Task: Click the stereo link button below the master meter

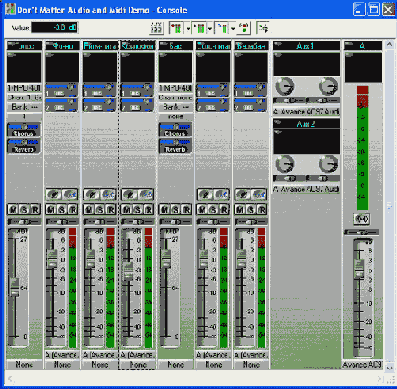Action: coord(362,219)
